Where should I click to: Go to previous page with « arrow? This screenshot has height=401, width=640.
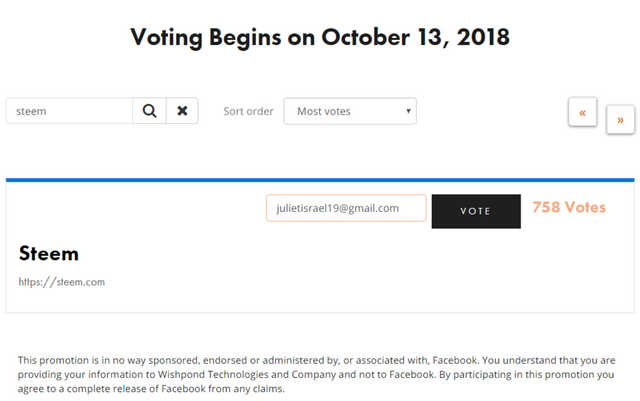[582, 112]
